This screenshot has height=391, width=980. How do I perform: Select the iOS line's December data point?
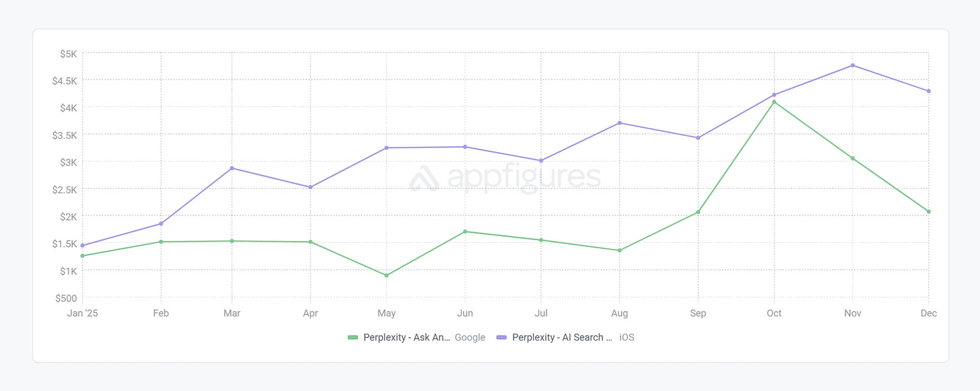pos(929,91)
